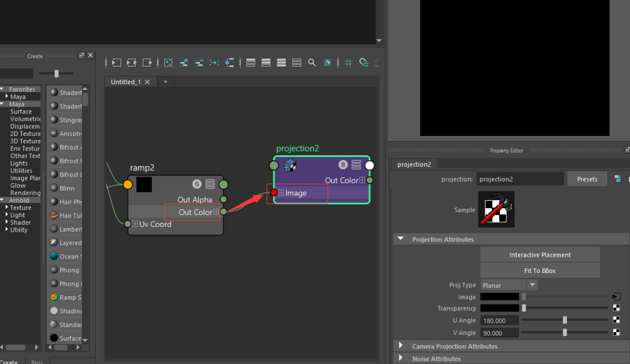Select the 2D Texture category
The image size is (630, 364).
coord(25,134)
